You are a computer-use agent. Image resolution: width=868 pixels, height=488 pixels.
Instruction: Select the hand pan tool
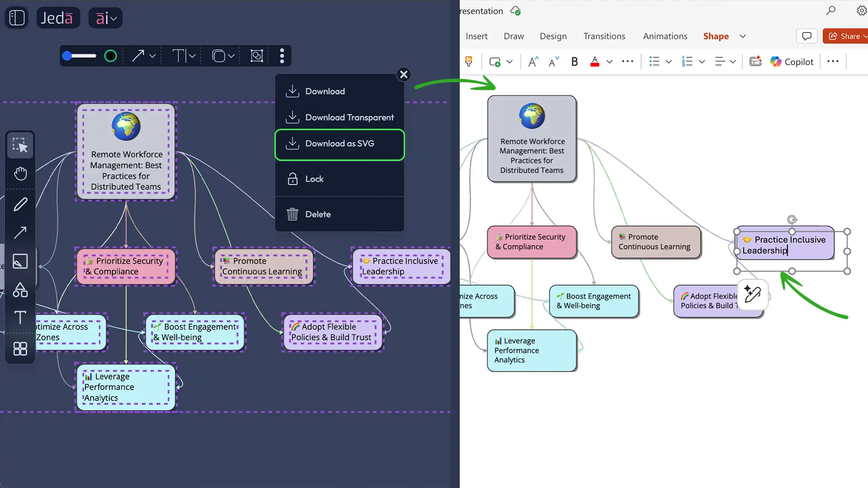coord(20,174)
